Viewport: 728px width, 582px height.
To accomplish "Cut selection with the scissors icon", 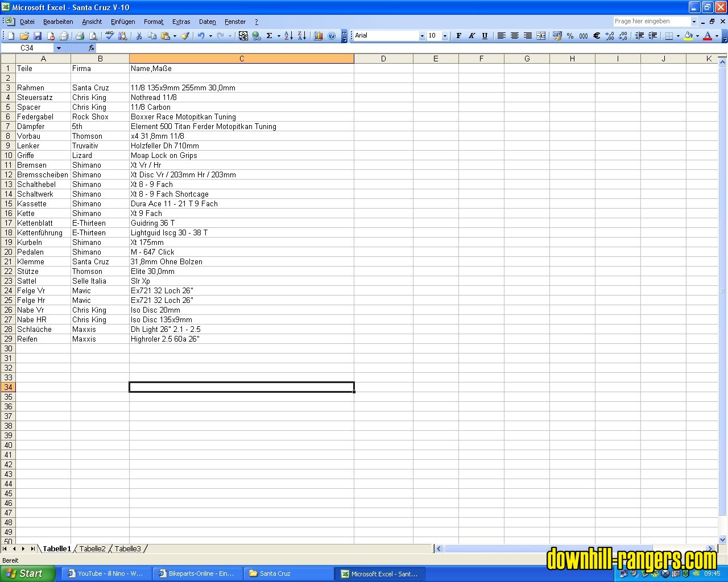I will coord(139,36).
